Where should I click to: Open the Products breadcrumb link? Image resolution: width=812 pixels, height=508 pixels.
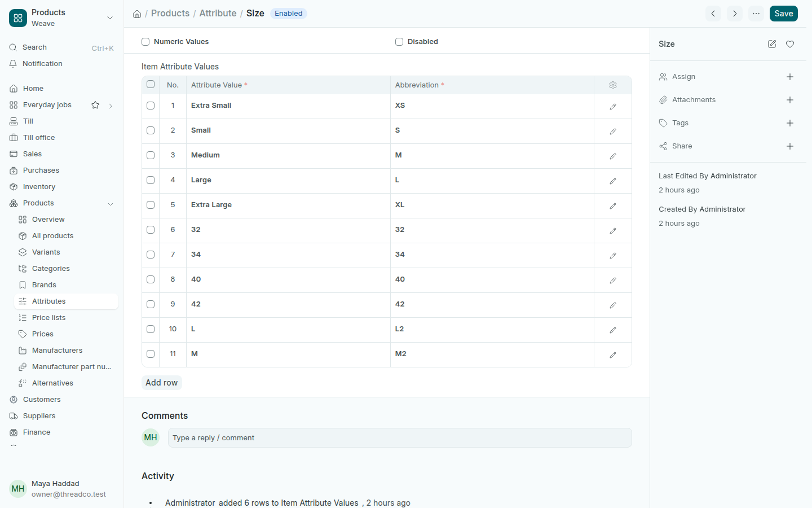(170, 13)
